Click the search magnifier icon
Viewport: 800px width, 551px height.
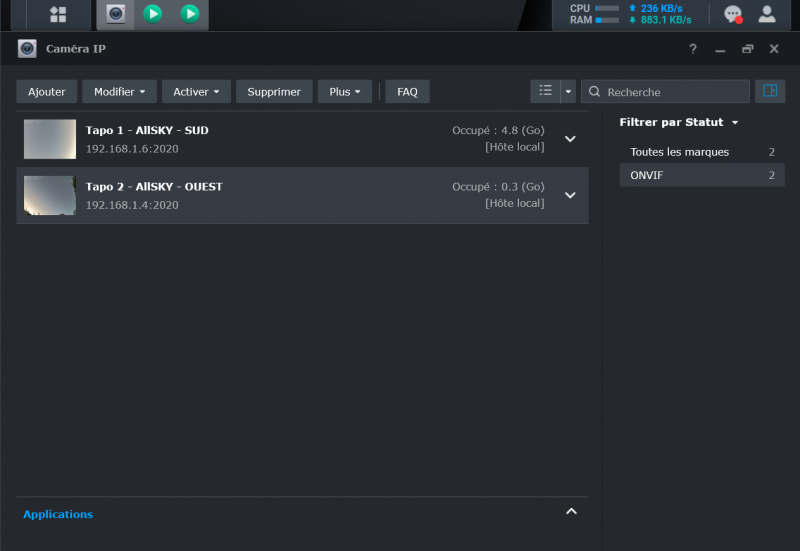(594, 92)
